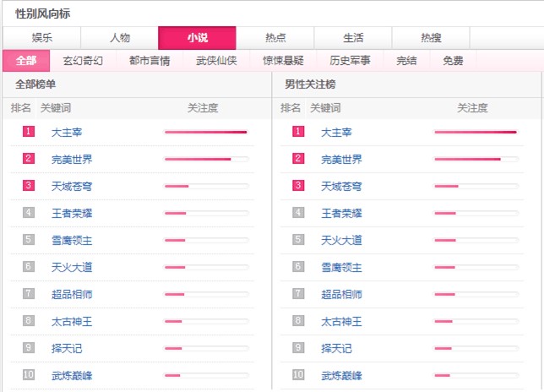544x392 pixels.
Task: Select the 小说 tab
Action: pyautogui.click(x=197, y=38)
